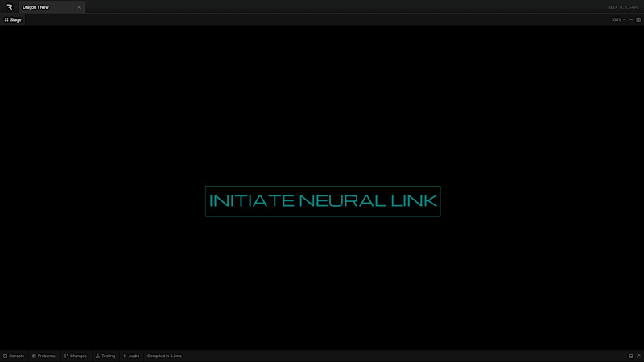This screenshot has width=644, height=362.
Task: Click the 'Compiled in 6.3ms' status text
Action: (164, 356)
